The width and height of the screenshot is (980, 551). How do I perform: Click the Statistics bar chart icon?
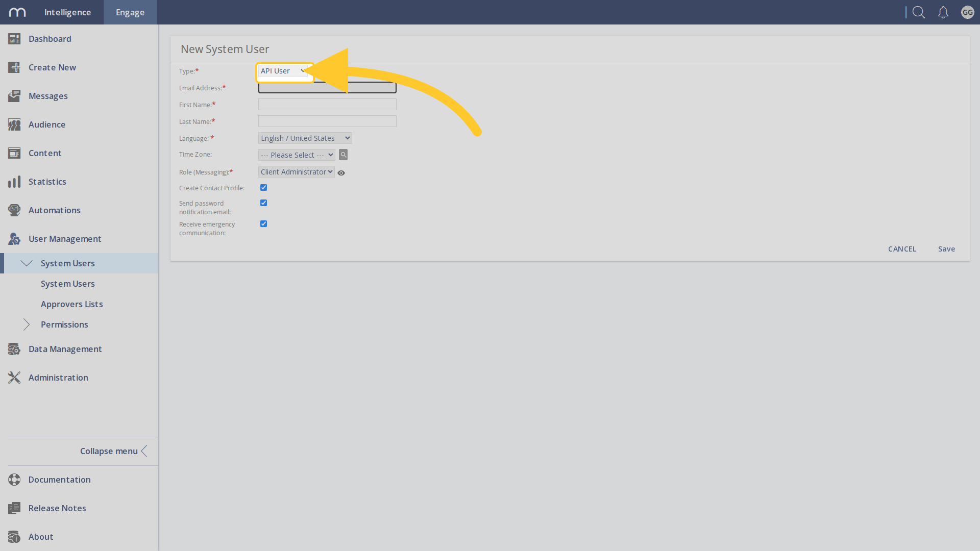click(14, 182)
